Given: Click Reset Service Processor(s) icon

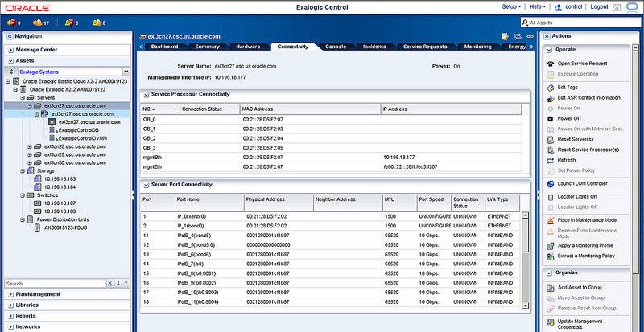Looking at the screenshot, I should (551, 150).
